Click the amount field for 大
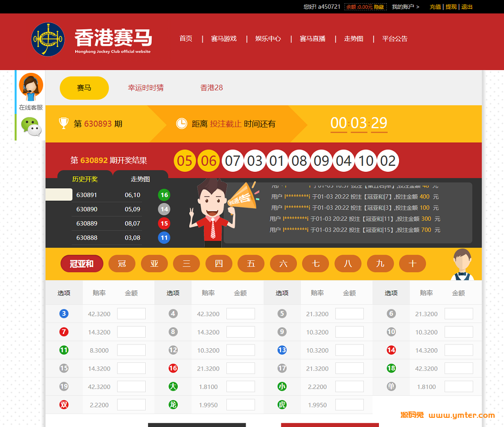This screenshot has width=504, height=427. click(241, 387)
